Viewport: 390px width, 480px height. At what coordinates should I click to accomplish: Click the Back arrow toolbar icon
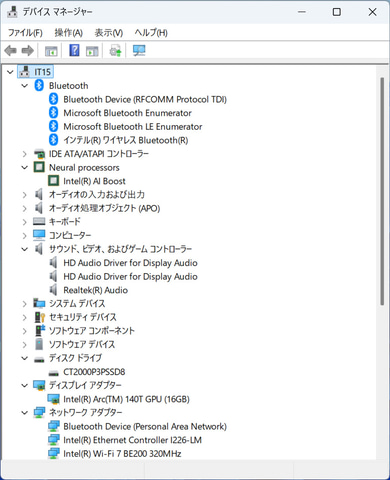click(10, 51)
